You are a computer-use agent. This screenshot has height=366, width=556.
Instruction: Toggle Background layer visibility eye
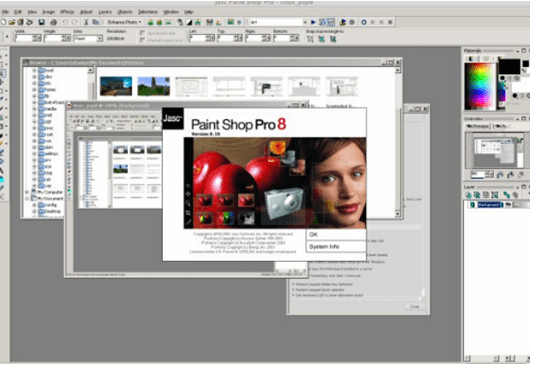click(x=508, y=205)
